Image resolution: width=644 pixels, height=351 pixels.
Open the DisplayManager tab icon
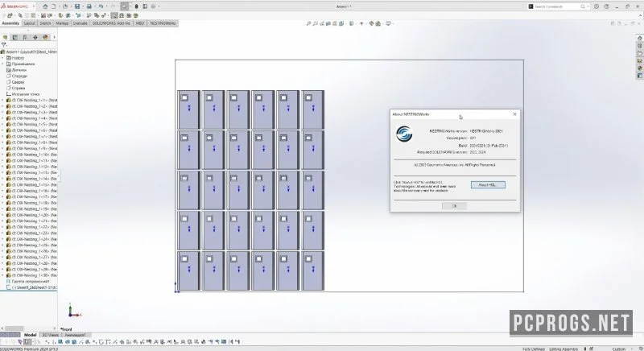coord(45,37)
